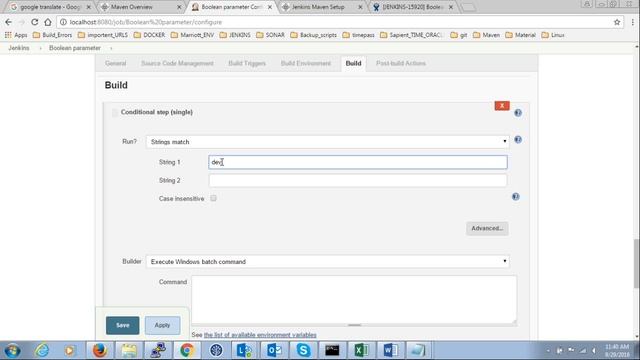Click into String 1 field
Viewport: 640px width, 360px height.
[x=358, y=162]
